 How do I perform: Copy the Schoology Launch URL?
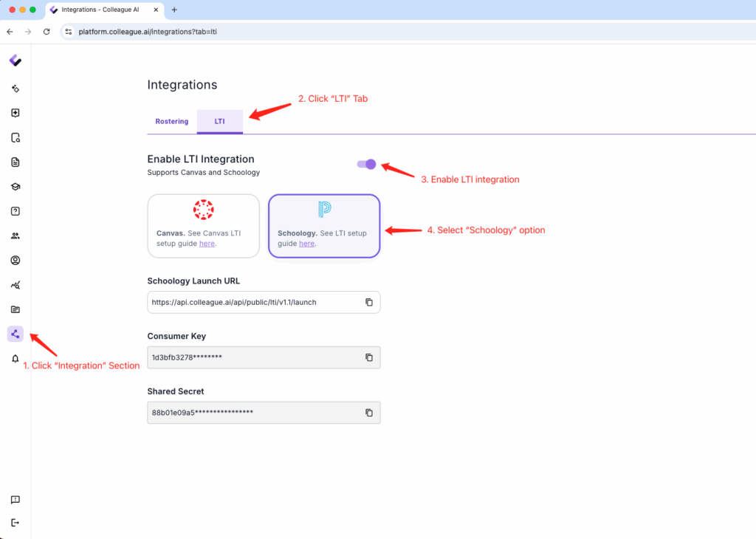coord(369,302)
